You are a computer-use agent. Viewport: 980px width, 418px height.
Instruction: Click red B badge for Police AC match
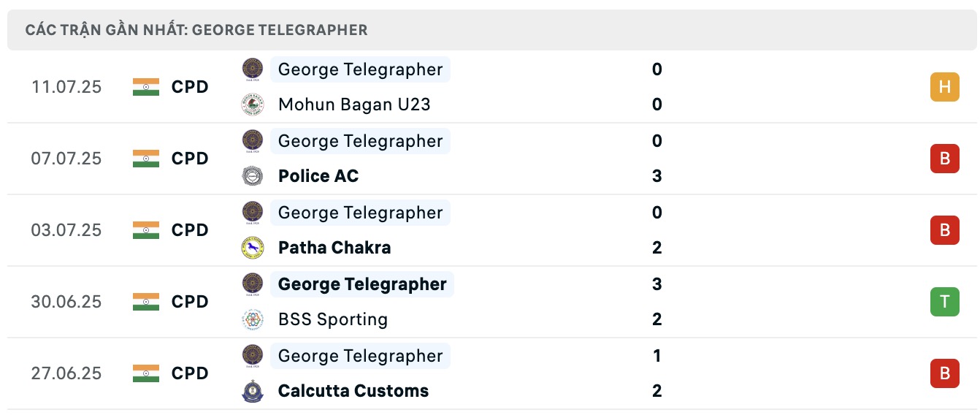point(944,159)
